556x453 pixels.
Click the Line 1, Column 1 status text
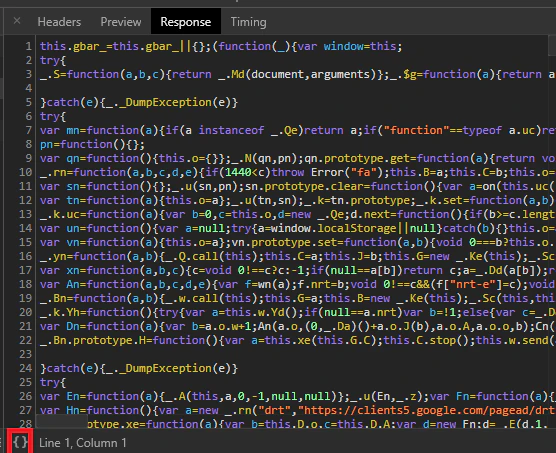tap(83, 443)
